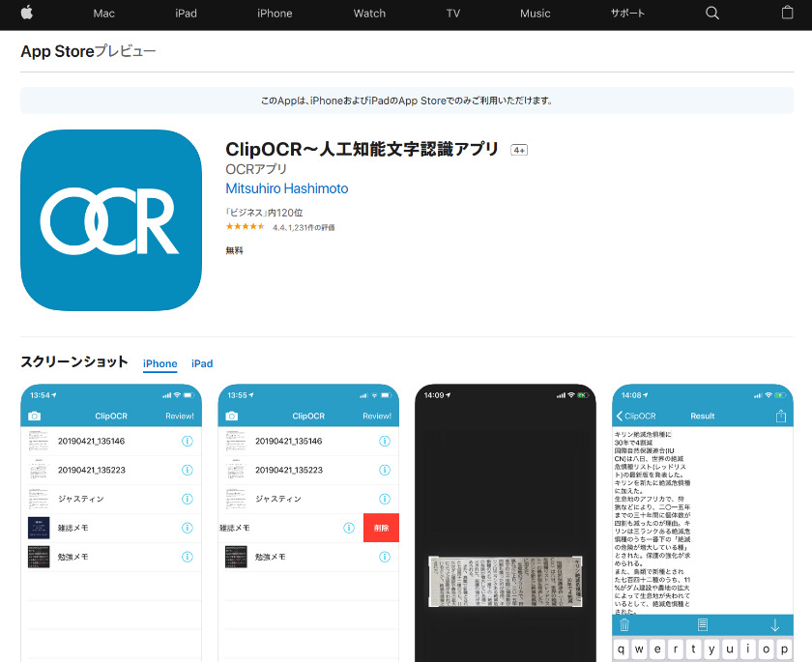Tap share icon in Result screenshot
This screenshot has height=662, width=812.
pyautogui.click(x=781, y=416)
